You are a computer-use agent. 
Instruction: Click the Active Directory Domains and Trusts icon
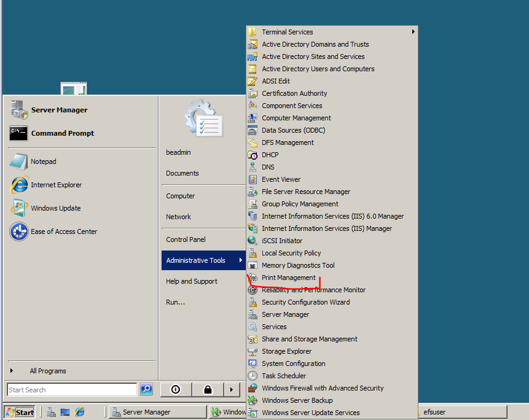tap(253, 44)
